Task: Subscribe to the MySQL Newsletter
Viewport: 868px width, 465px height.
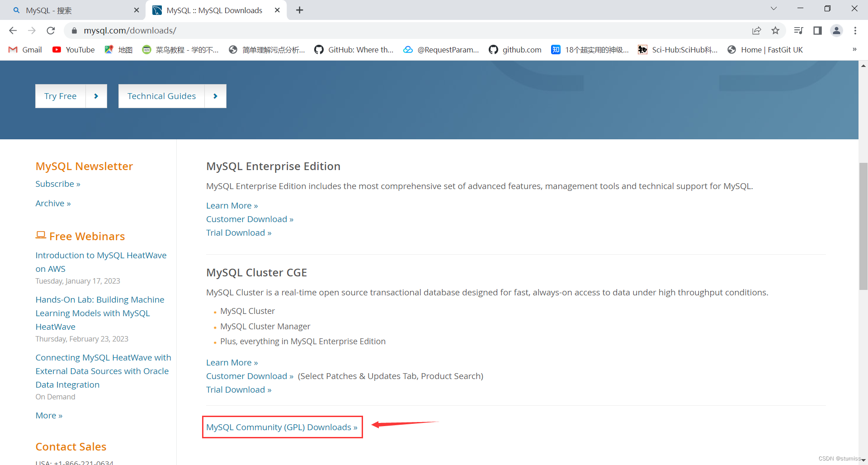Action: [58, 184]
